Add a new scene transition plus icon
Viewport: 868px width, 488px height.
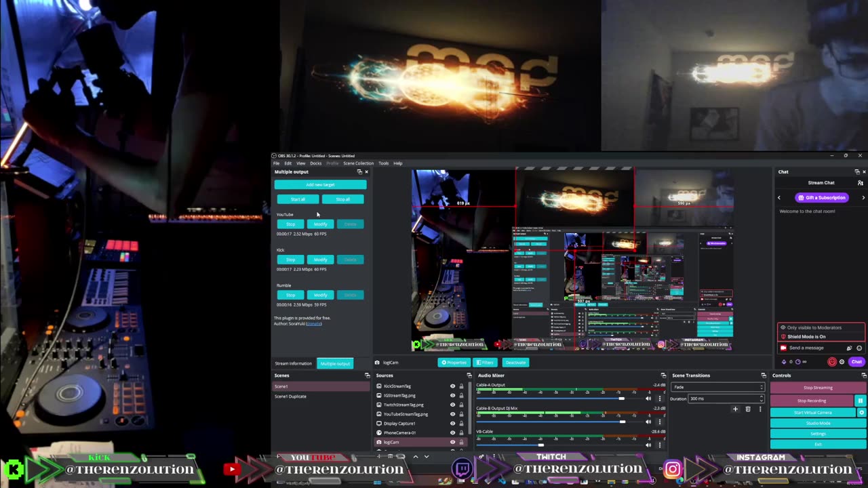pos(735,409)
